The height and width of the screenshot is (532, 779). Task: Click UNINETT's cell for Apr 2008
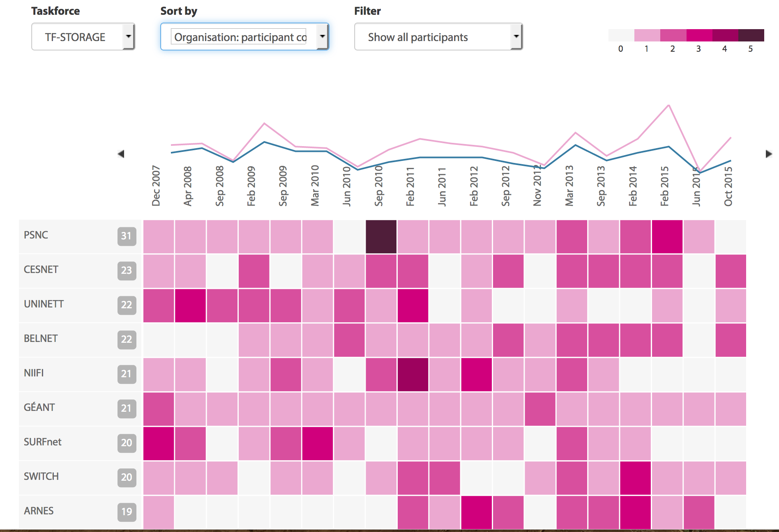tap(190, 305)
